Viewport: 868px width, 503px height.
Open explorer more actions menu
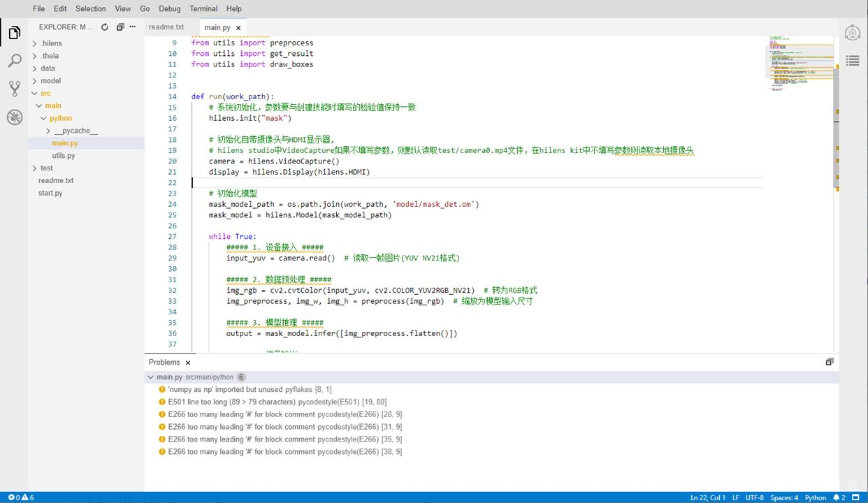pos(133,27)
